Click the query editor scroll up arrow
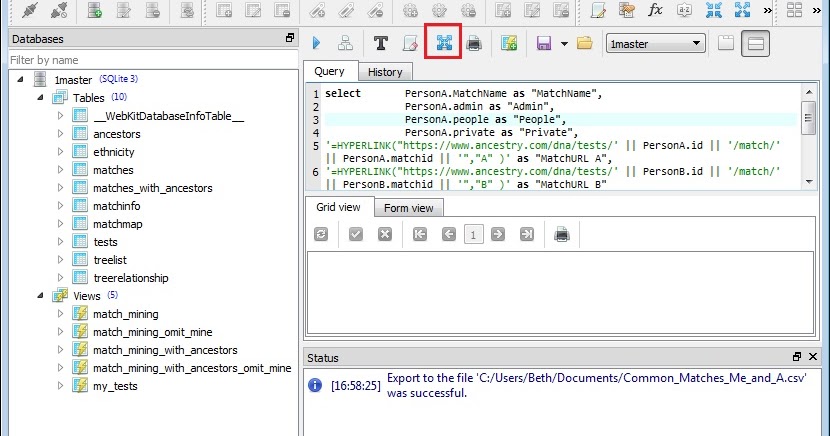This screenshot has height=436, width=830. pyautogui.click(x=808, y=92)
